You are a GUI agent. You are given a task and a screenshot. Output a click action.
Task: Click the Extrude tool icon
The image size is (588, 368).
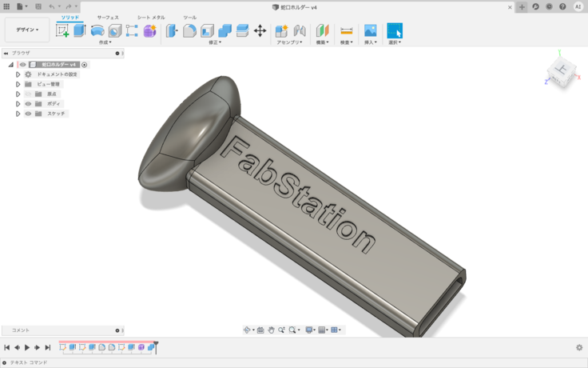80,30
